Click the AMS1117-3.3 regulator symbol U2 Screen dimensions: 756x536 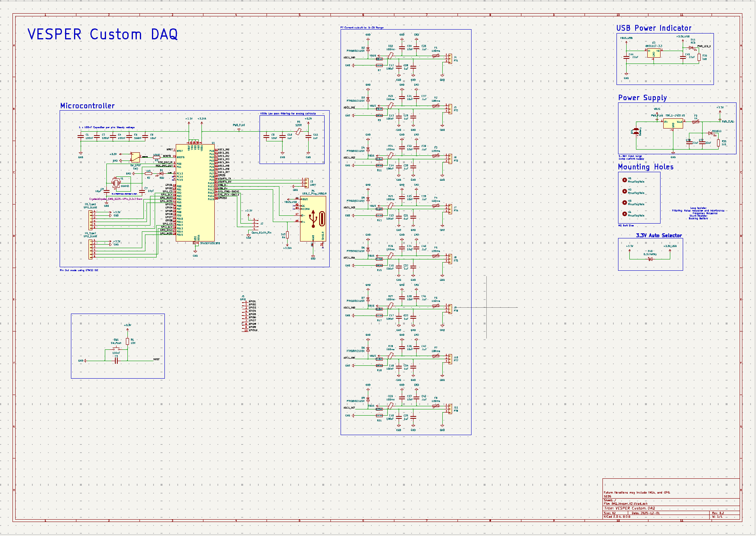[x=654, y=53]
